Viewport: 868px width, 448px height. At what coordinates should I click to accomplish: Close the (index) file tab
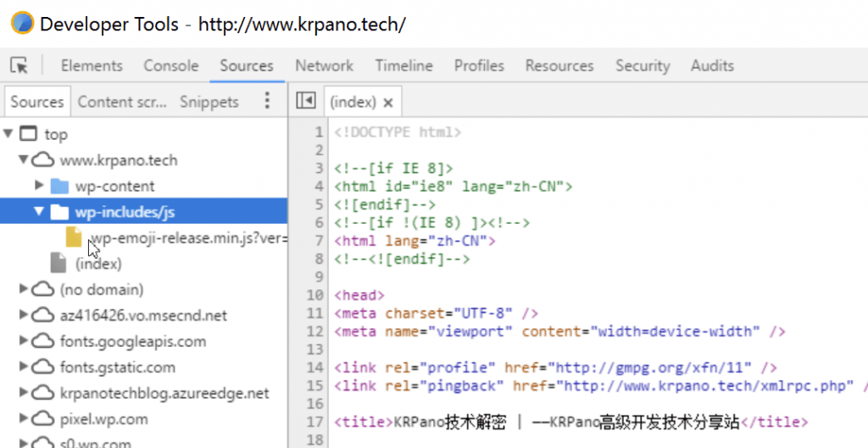coord(388,103)
